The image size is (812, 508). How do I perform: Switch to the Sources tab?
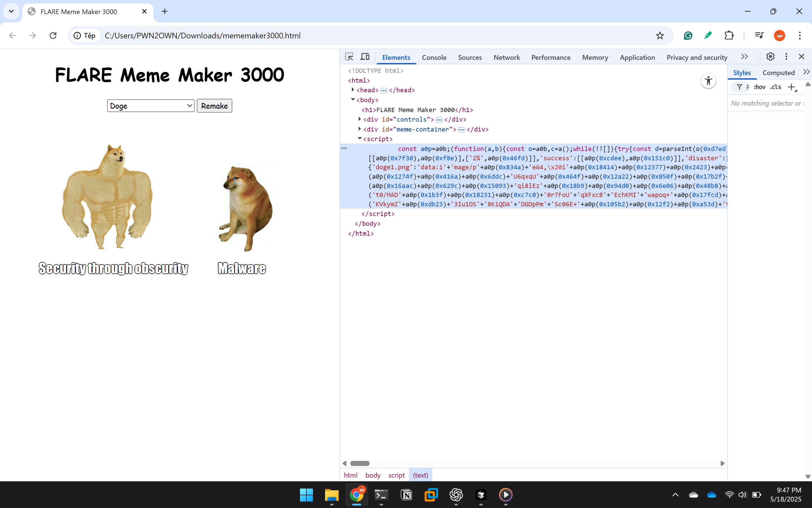click(470, 58)
